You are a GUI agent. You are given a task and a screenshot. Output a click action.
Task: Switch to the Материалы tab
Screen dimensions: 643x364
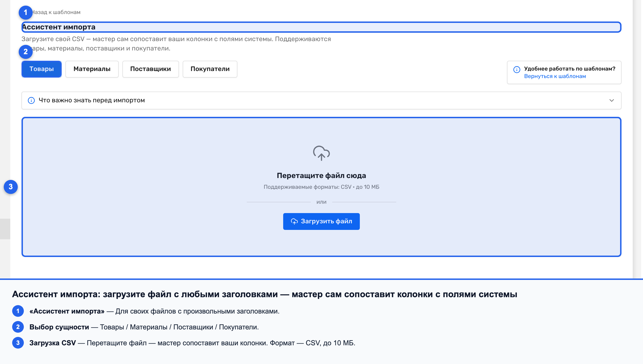[x=92, y=69]
